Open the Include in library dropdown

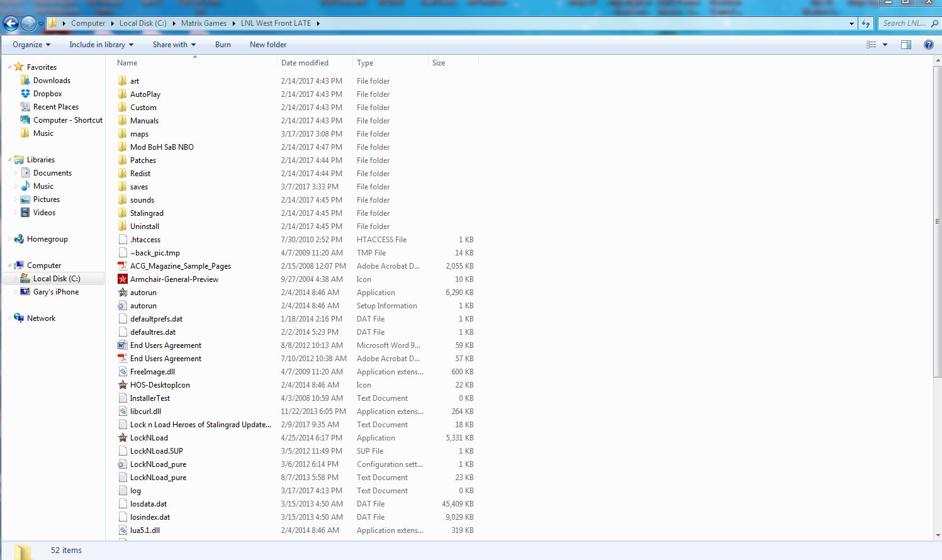click(101, 45)
